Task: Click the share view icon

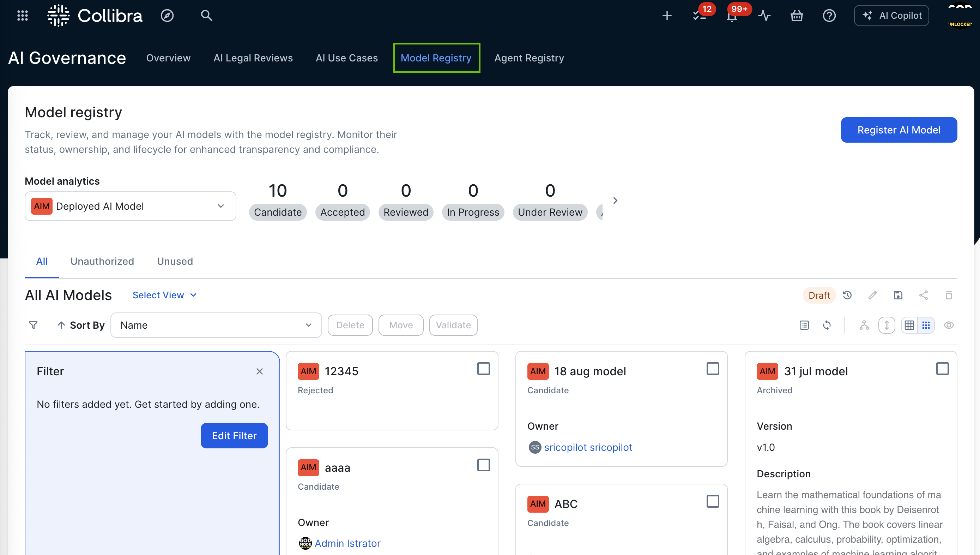Action: click(x=923, y=296)
